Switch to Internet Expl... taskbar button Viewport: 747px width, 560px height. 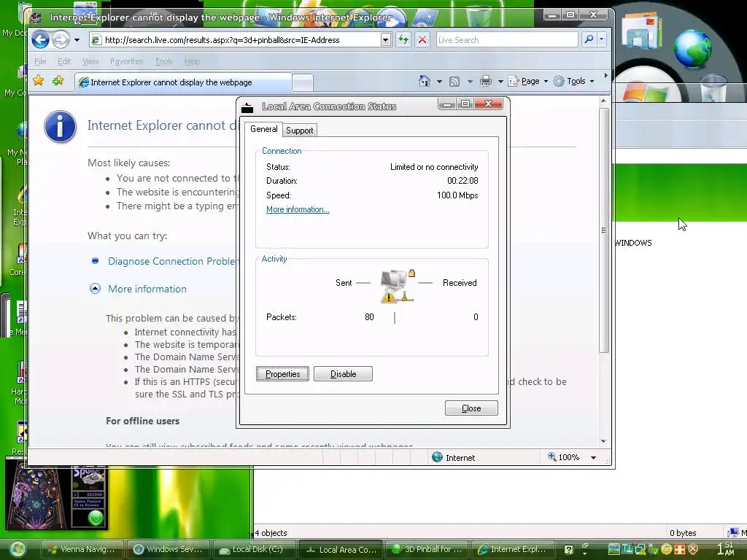tap(513, 549)
